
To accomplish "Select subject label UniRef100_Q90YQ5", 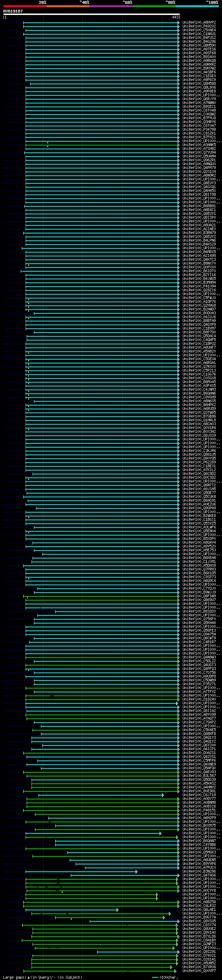I will point(199,459).
